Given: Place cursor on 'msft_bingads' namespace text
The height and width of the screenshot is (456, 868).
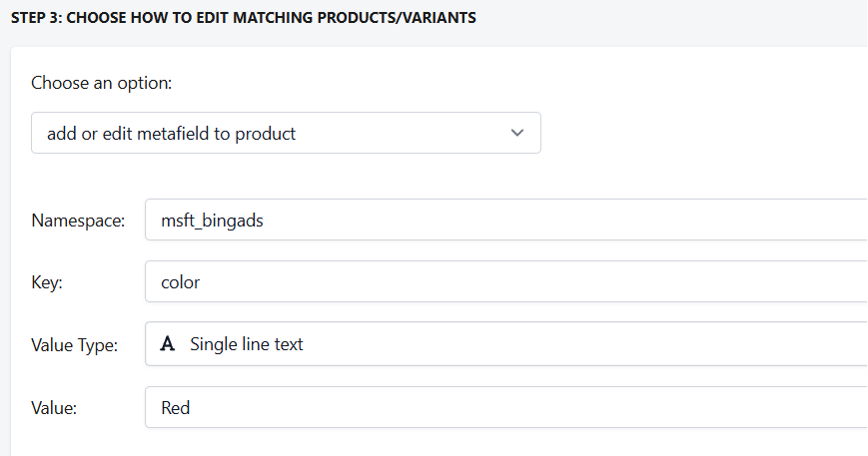Looking at the screenshot, I should click(x=212, y=221).
